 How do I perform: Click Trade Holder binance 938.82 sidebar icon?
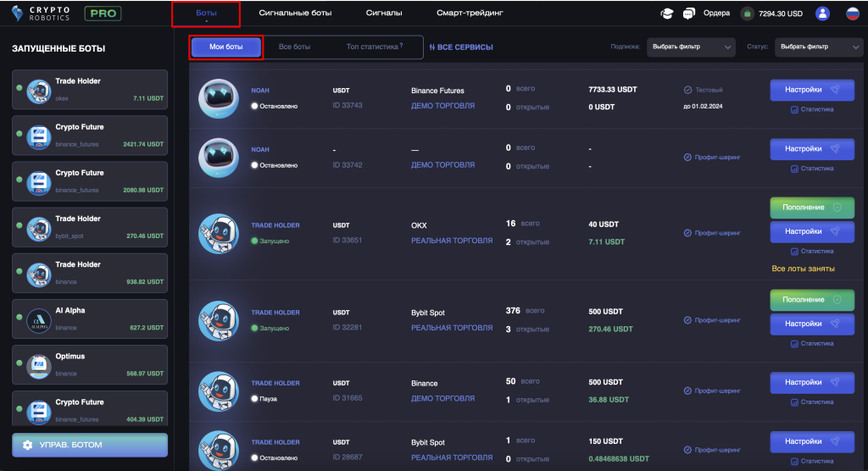click(x=39, y=275)
